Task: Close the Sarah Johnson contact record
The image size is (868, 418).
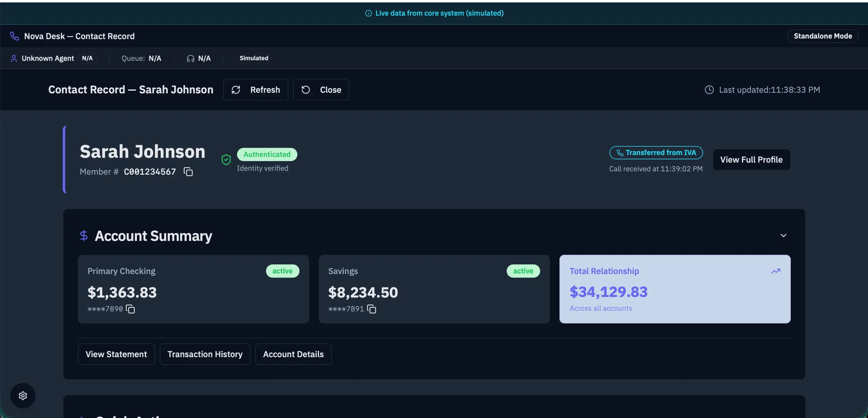Action: pos(321,90)
